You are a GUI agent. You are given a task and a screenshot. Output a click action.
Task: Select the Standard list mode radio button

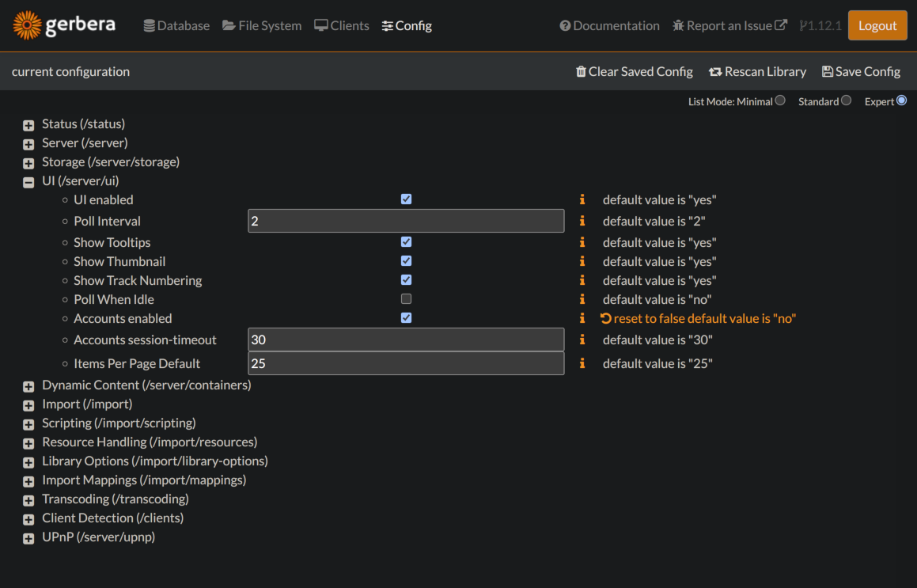[x=846, y=101]
